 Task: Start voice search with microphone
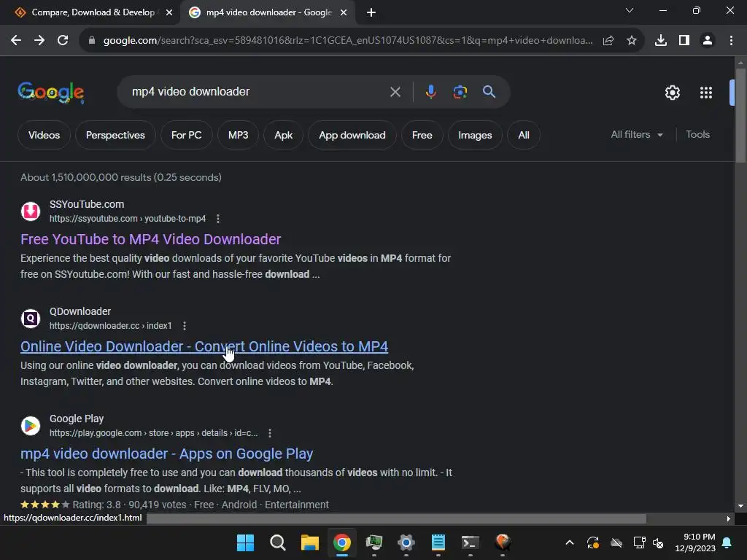(x=430, y=92)
